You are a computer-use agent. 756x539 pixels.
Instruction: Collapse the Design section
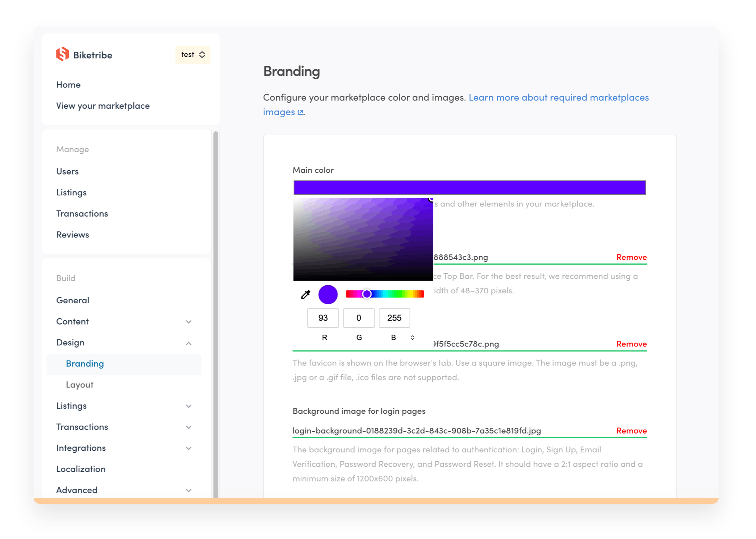pyautogui.click(x=188, y=343)
